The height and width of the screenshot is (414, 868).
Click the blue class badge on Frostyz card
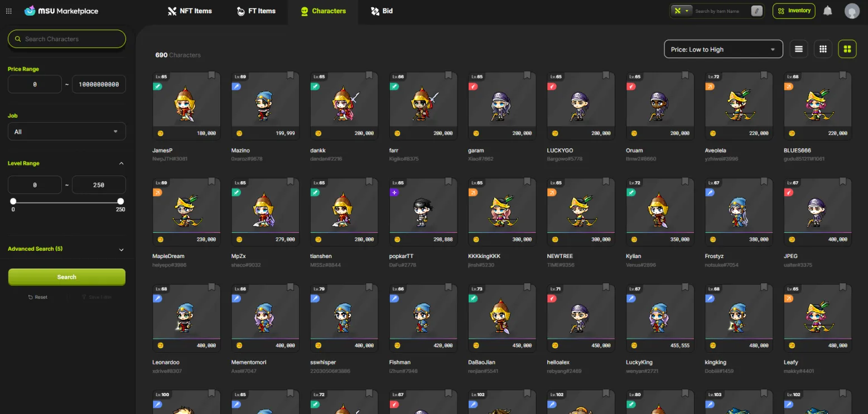tap(710, 192)
